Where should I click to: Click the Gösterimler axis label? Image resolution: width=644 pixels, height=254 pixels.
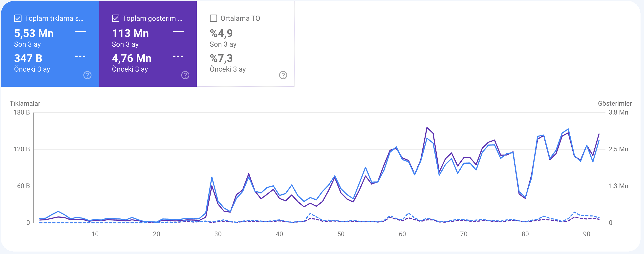[614, 103]
